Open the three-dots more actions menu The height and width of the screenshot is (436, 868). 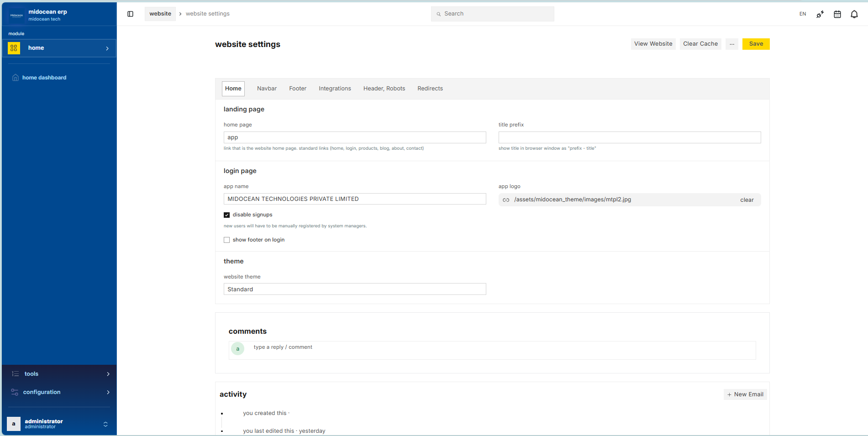coord(731,44)
